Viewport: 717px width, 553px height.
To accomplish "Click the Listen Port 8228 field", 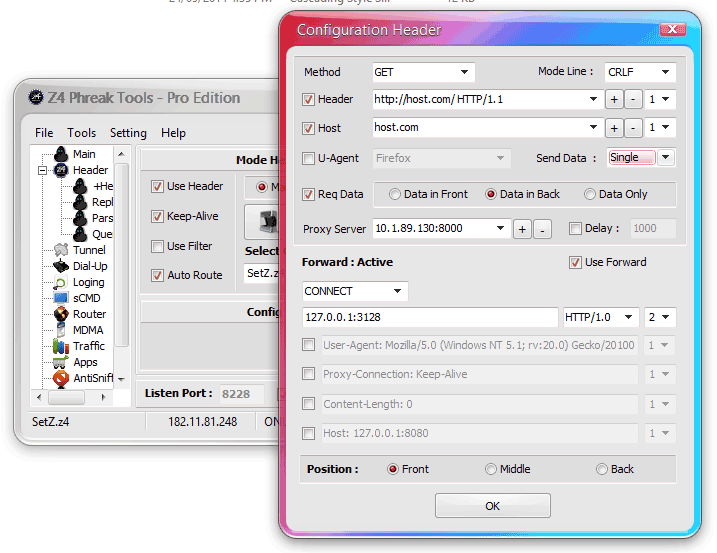I will coord(242,394).
